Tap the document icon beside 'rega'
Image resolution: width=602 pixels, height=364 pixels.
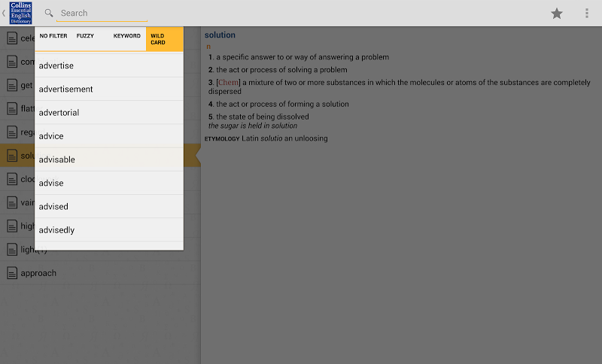click(12, 132)
